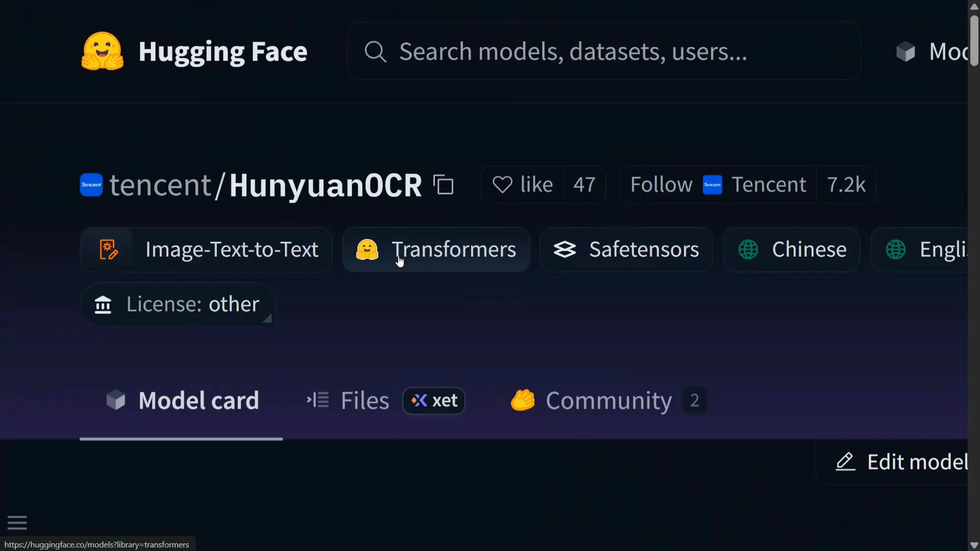Click the copy model name icon
Screen dimensions: 980x551
tap(444, 185)
